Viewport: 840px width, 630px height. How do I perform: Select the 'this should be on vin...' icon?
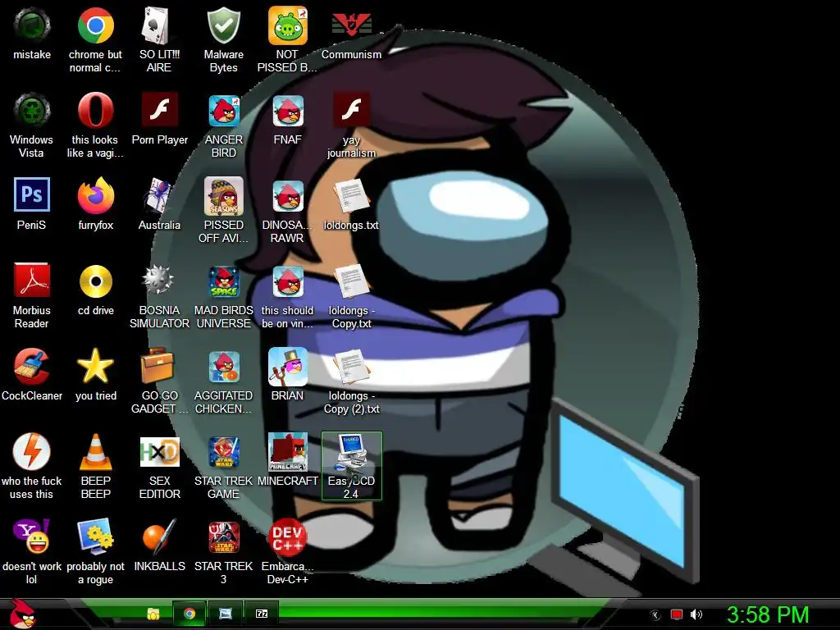pyautogui.click(x=288, y=281)
